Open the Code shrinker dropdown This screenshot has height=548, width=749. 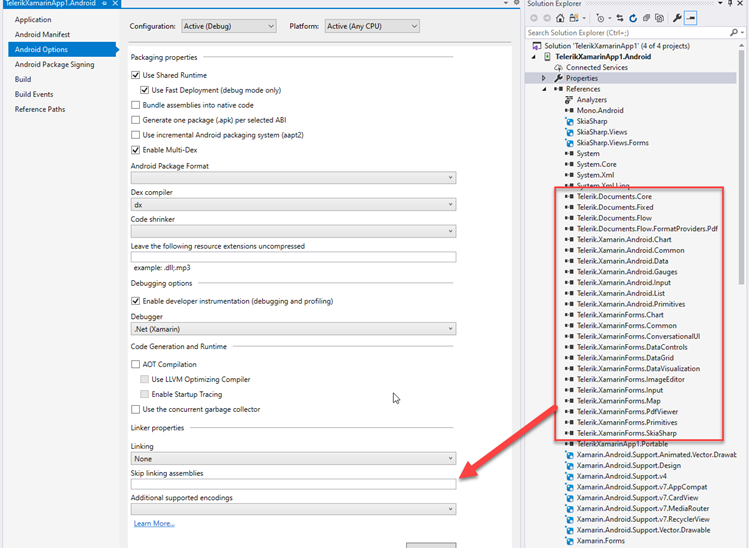coord(293,231)
